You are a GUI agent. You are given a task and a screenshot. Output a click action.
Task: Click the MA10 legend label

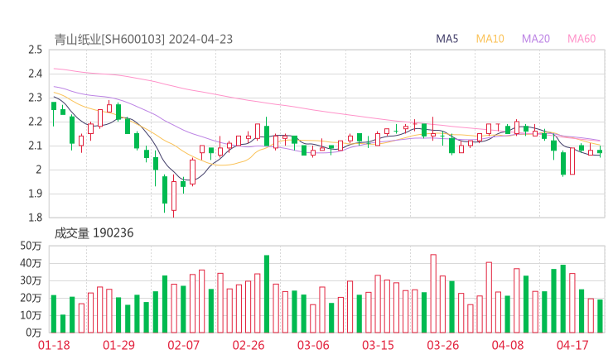[x=490, y=39]
